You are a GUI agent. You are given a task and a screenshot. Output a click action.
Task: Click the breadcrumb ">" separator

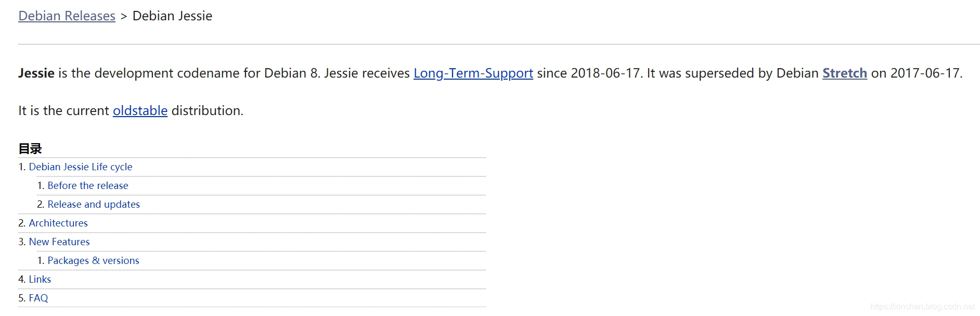tap(124, 17)
